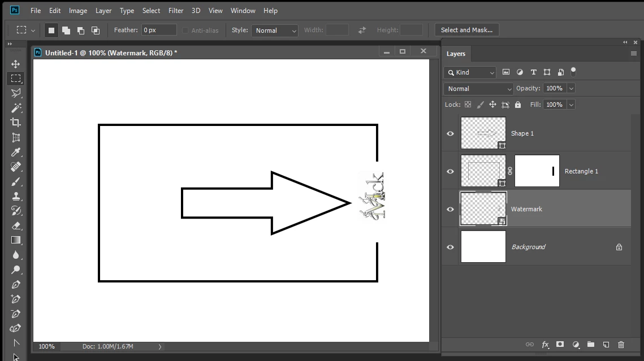The height and width of the screenshot is (361, 644).
Task: Select the Magic Wand tool
Action: tap(16, 108)
